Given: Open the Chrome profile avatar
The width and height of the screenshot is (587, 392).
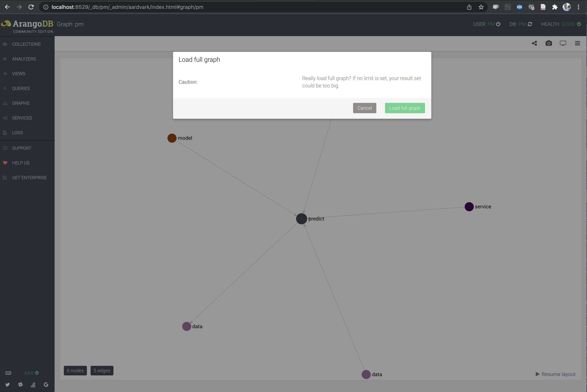Looking at the screenshot, I should coord(567,7).
